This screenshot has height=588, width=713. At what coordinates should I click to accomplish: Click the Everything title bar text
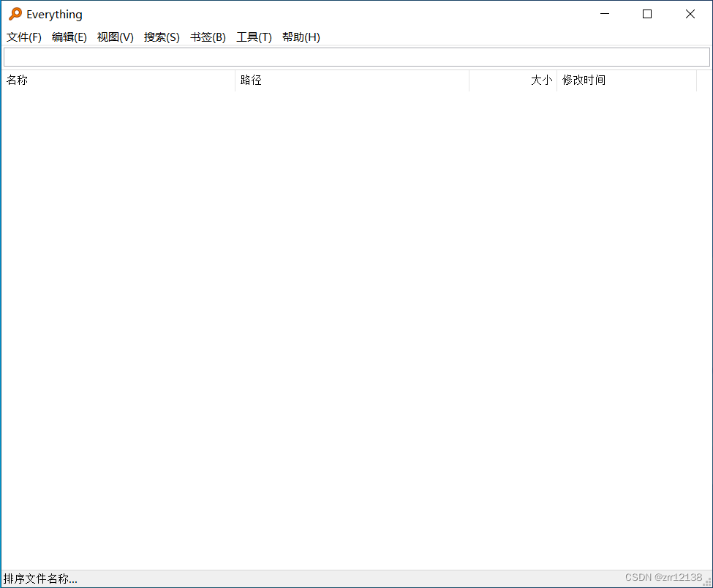point(55,13)
